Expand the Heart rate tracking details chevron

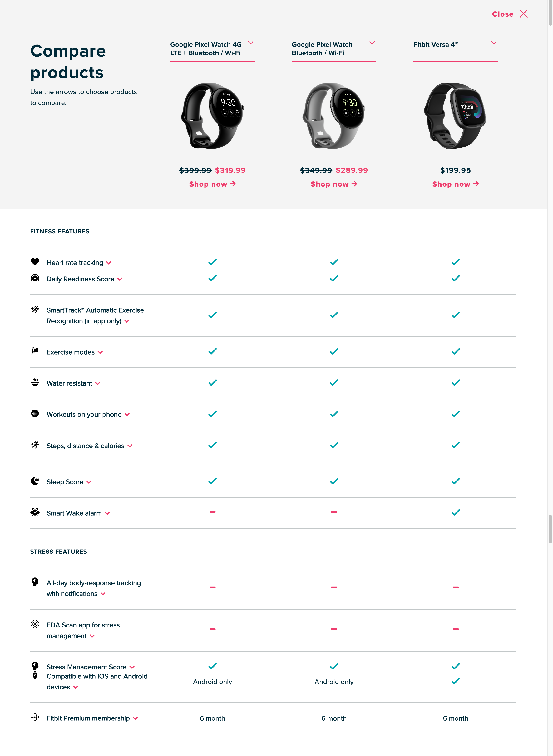(109, 263)
